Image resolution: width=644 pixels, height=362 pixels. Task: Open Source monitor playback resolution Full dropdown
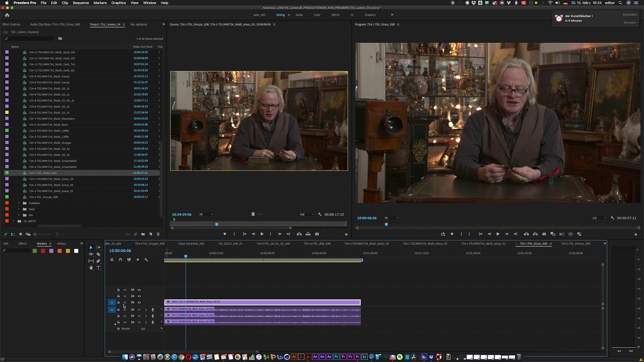(305, 215)
